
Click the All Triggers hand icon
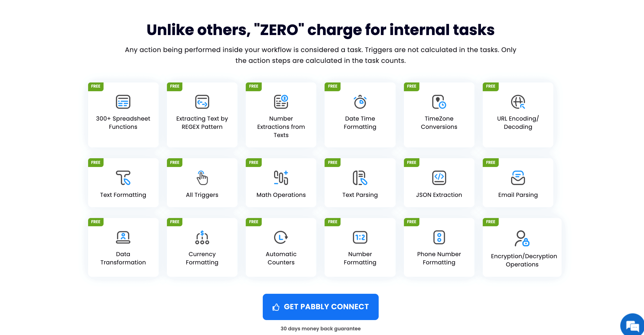coord(202,178)
